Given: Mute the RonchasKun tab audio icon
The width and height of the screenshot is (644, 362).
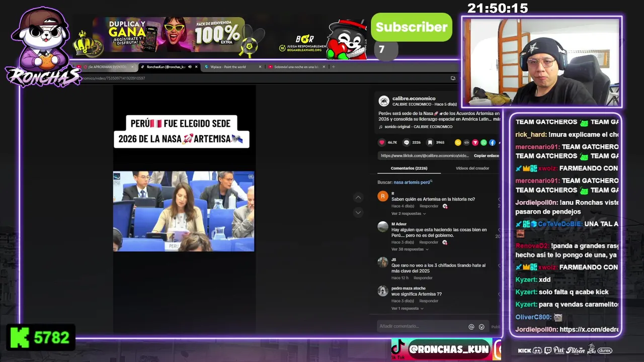Looking at the screenshot, I should point(190,67).
